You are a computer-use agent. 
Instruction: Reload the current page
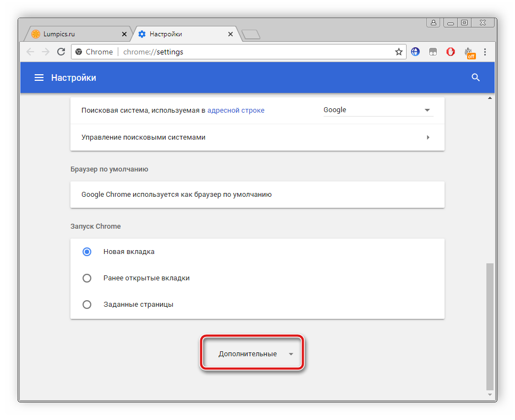pyautogui.click(x=61, y=52)
